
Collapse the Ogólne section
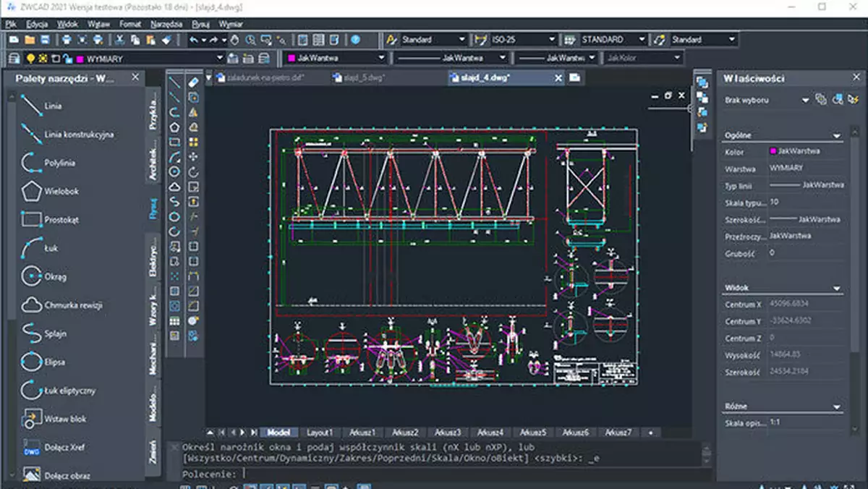click(837, 135)
